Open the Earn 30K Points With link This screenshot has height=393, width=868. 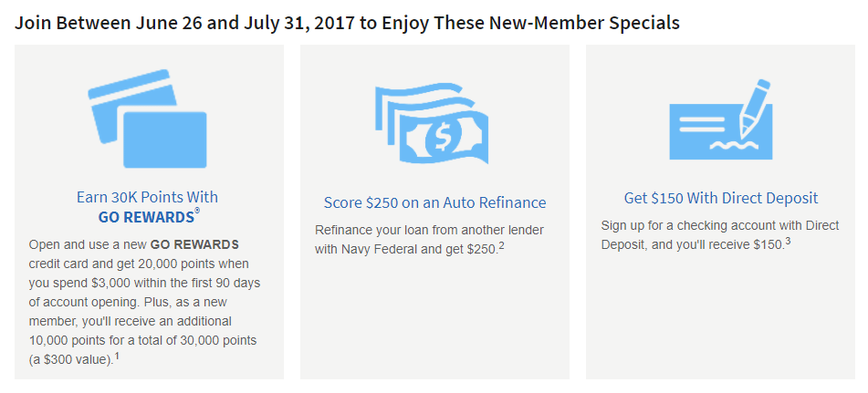[147, 197]
